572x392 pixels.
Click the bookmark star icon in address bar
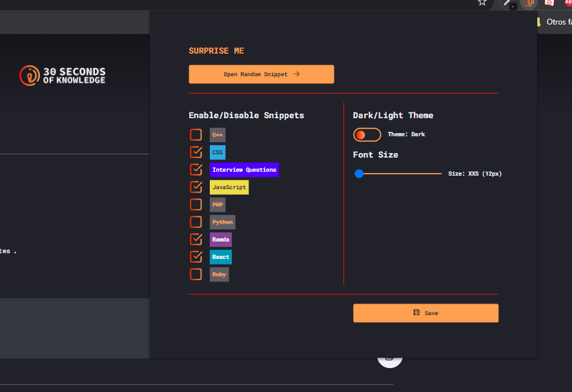pos(482,2)
